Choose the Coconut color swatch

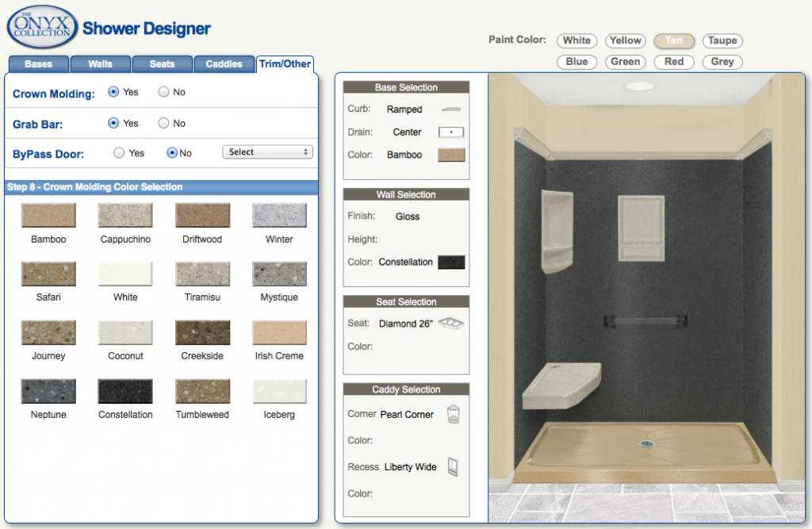pos(125,332)
